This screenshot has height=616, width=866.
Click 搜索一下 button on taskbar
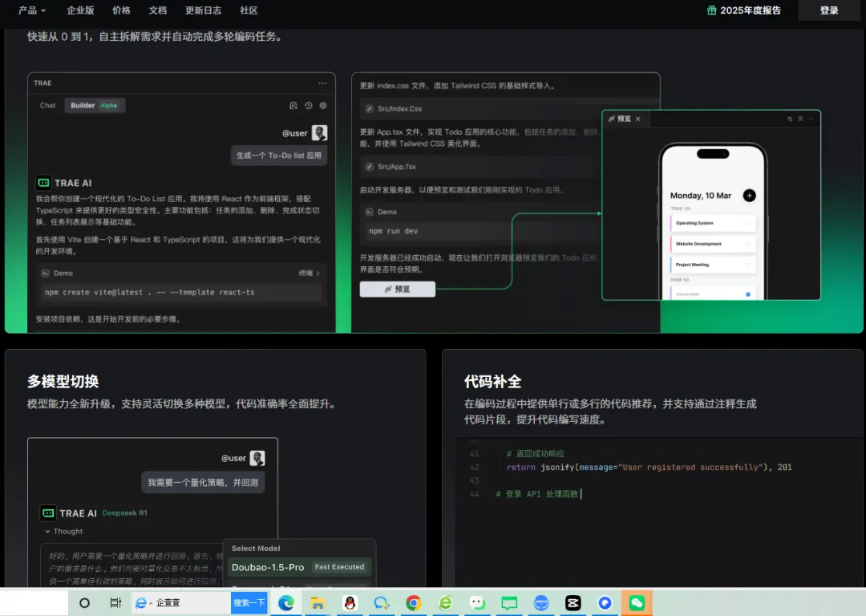(x=249, y=602)
